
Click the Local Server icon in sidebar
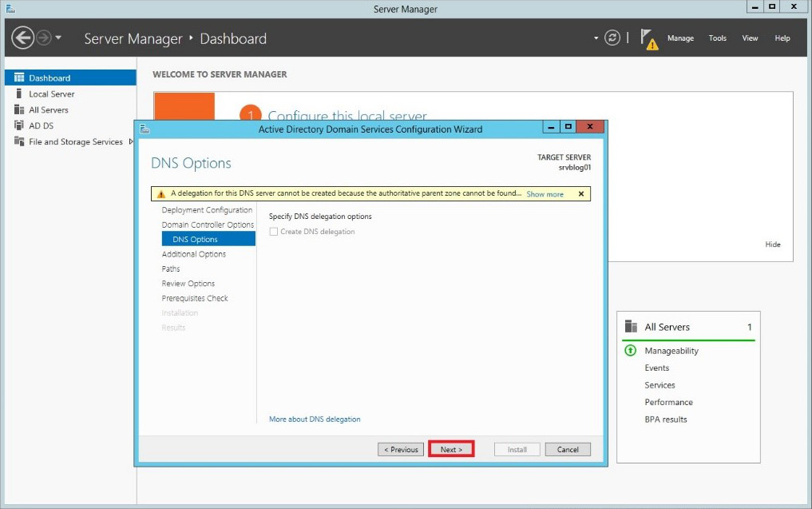19,93
